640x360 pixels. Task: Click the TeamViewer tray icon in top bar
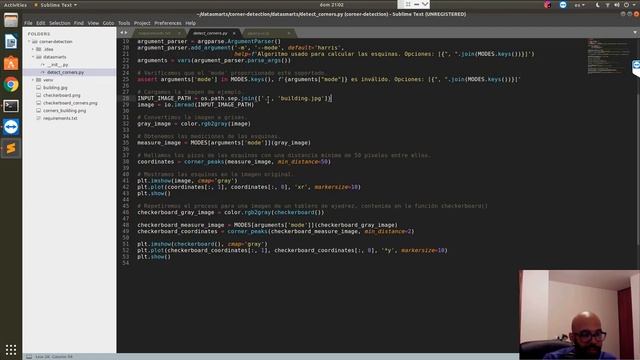point(563,5)
